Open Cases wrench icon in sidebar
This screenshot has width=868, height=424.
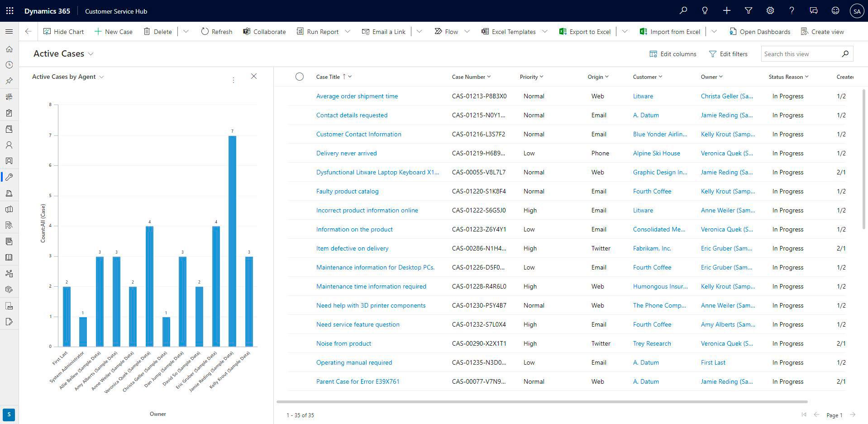[9, 177]
